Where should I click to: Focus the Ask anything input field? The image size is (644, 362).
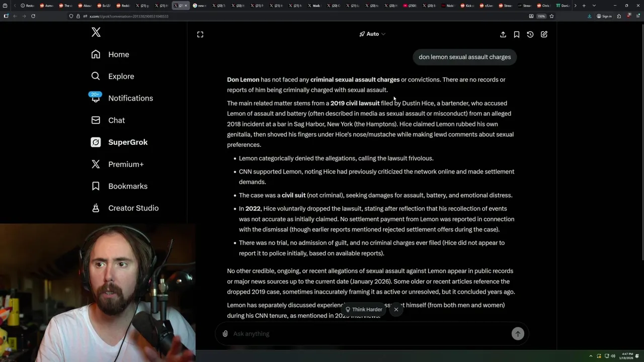coord(370,334)
